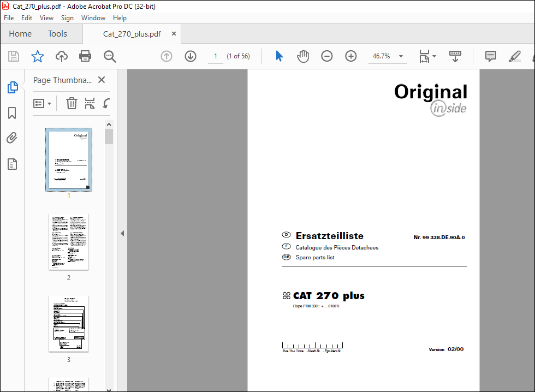Click 'Version 02/00' text

[446, 349]
